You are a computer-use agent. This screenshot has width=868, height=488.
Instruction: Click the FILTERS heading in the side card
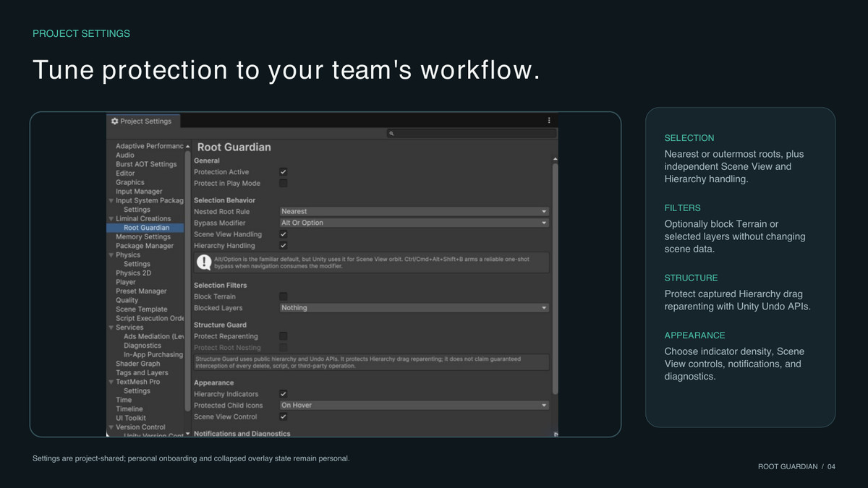tap(682, 208)
